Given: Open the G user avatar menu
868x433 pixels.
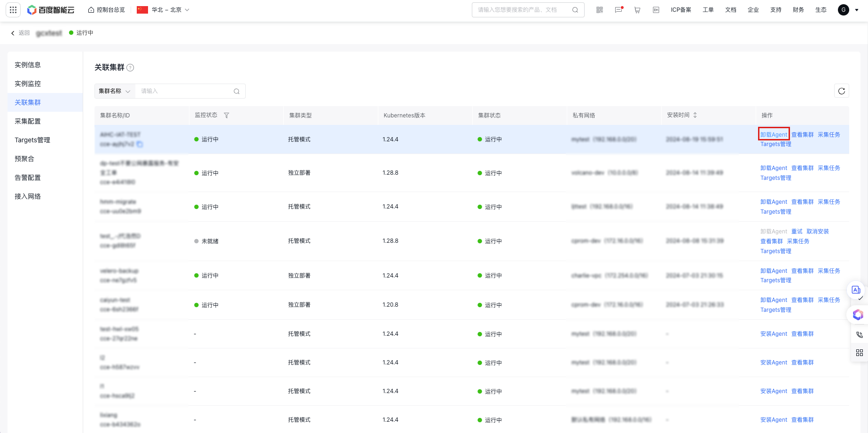Looking at the screenshot, I should [x=844, y=10].
